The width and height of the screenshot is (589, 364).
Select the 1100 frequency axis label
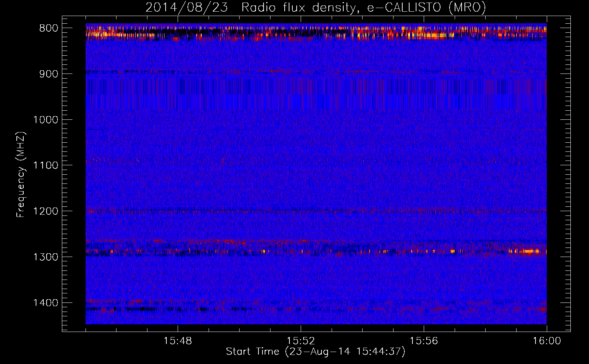46,166
